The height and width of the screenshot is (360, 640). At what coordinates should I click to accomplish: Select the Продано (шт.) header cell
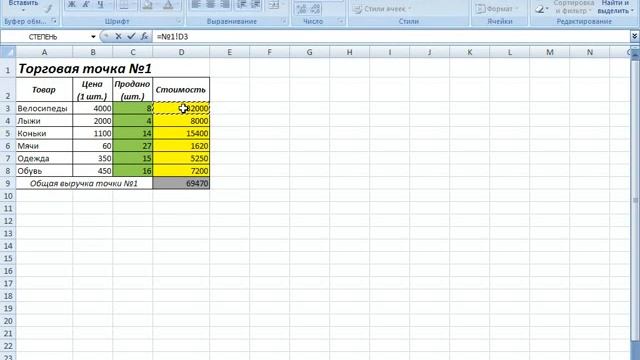click(x=133, y=89)
